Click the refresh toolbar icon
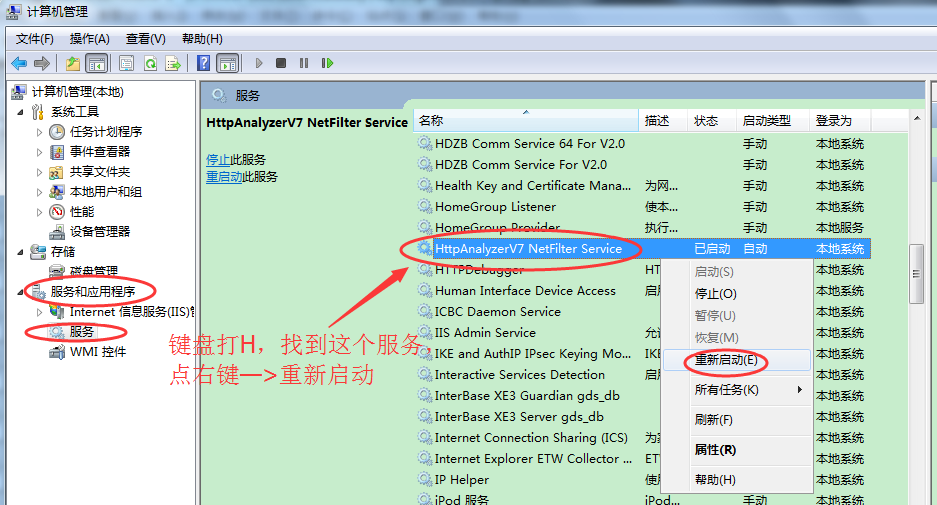The height and width of the screenshot is (505, 937). pyautogui.click(x=150, y=63)
